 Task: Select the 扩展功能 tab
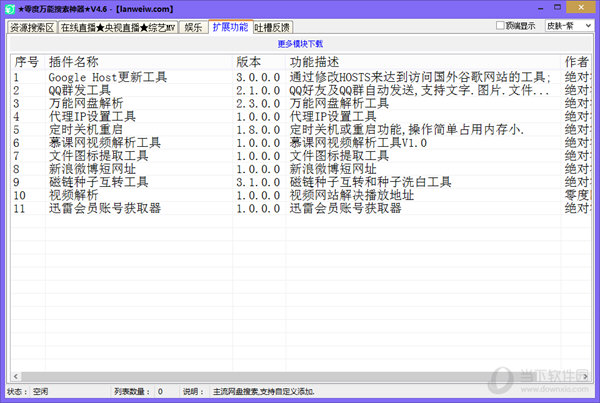tap(230, 27)
